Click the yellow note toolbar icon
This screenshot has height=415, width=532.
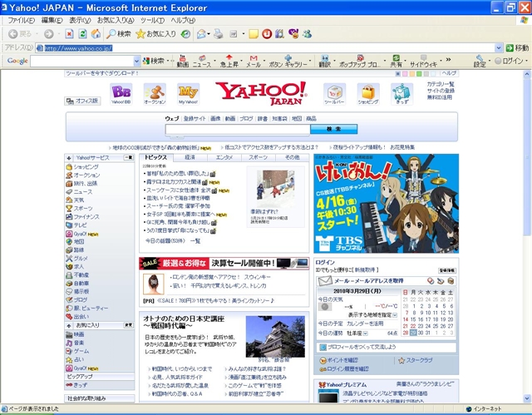[x=254, y=34]
